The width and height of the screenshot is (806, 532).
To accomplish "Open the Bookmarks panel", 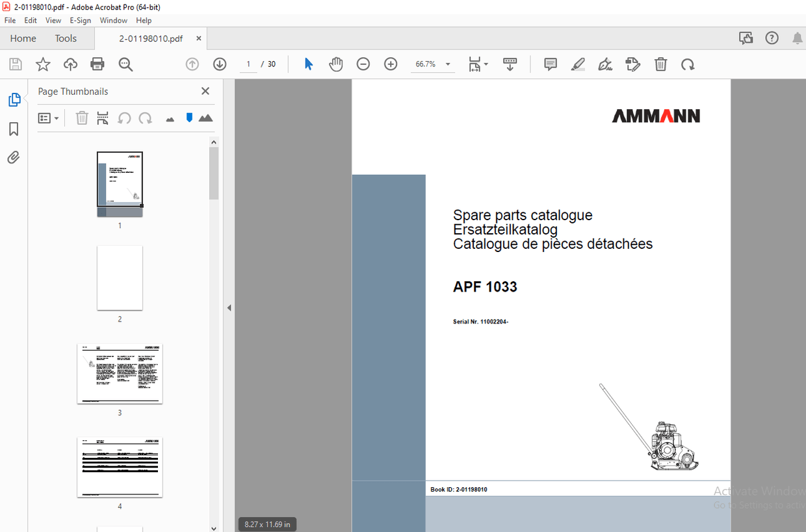I will [x=13, y=129].
